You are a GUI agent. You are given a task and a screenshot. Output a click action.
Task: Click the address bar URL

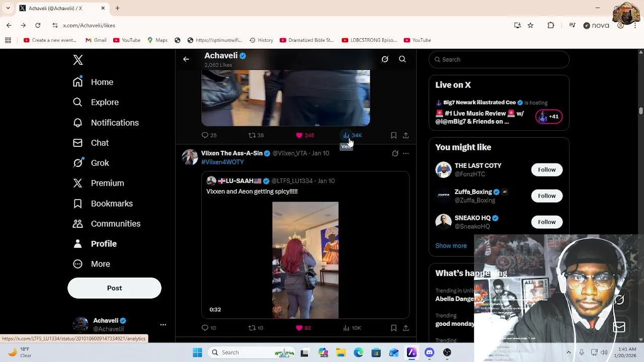coord(89,25)
